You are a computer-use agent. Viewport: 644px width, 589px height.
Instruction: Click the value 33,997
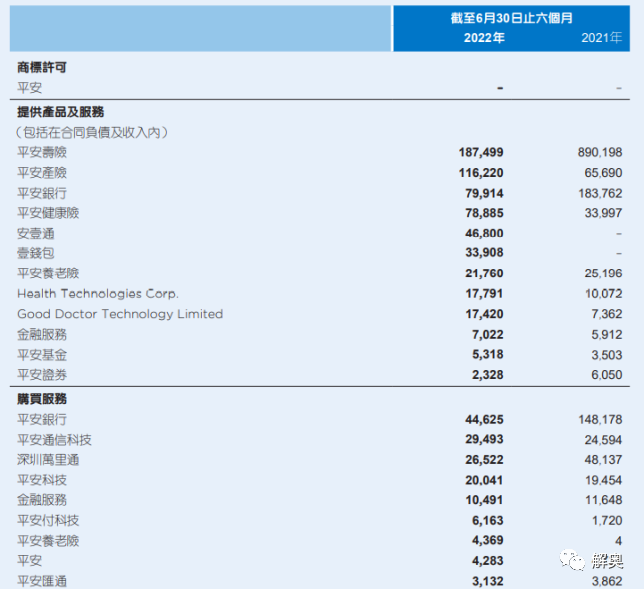(603, 213)
